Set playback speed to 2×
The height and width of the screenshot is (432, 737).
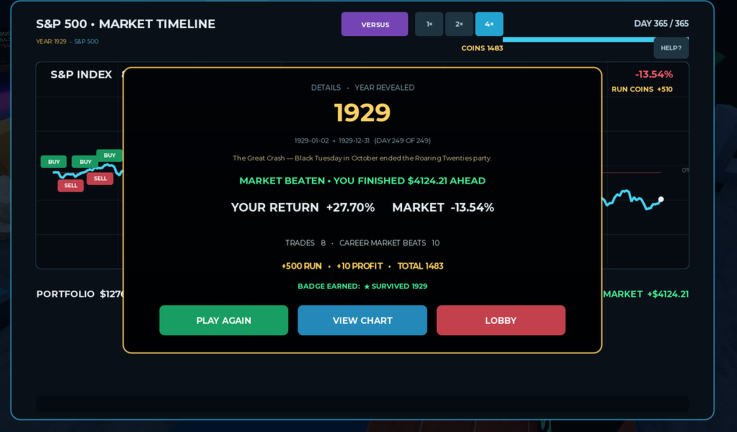pos(459,24)
